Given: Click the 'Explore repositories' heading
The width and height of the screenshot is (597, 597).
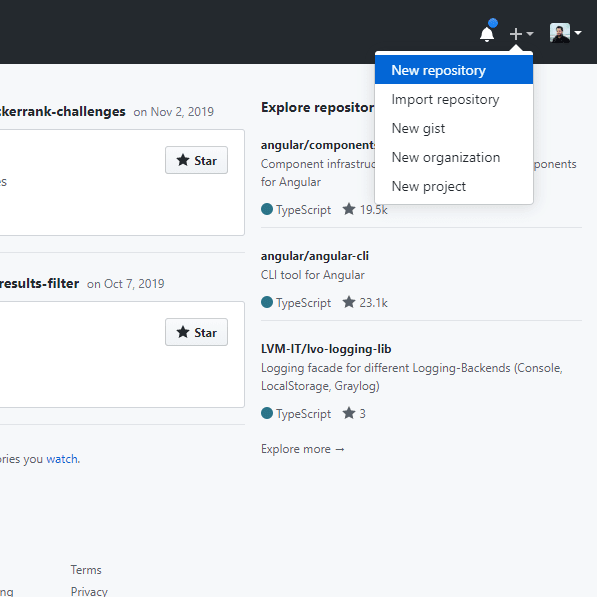Looking at the screenshot, I should [318, 107].
